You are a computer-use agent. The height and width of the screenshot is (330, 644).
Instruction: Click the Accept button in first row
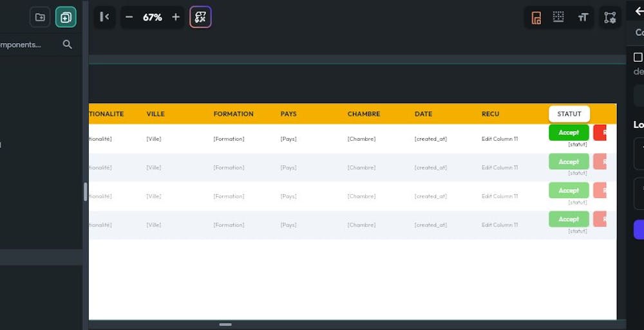coord(569,133)
